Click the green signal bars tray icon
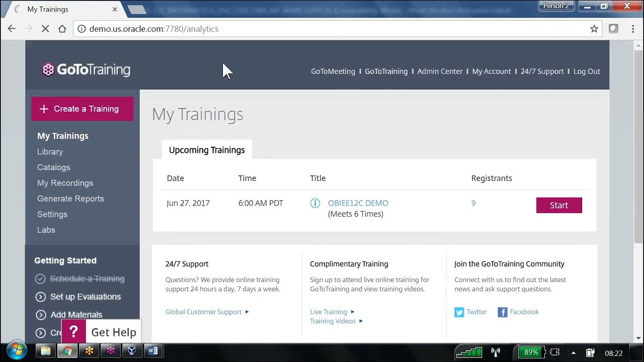 coord(469,352)
